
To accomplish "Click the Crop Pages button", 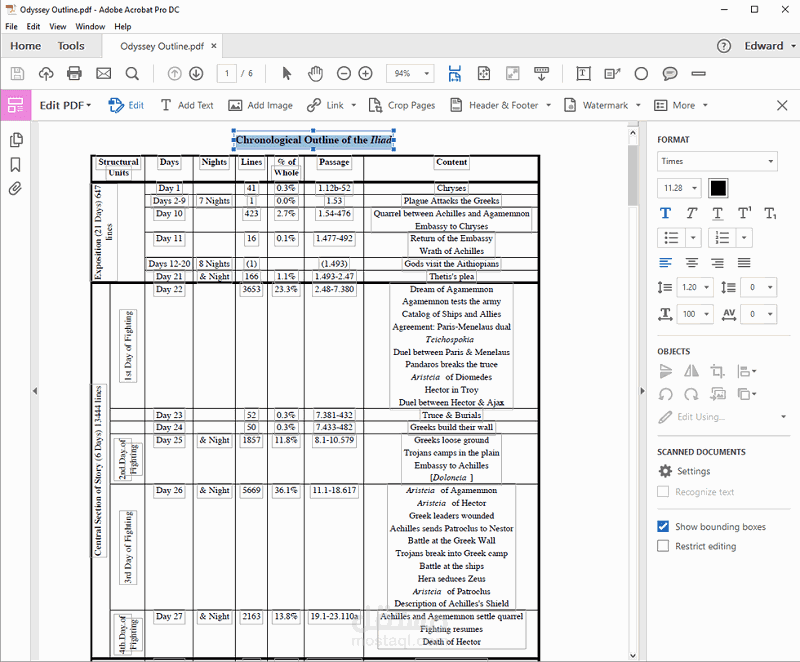I will coord(411,104).
